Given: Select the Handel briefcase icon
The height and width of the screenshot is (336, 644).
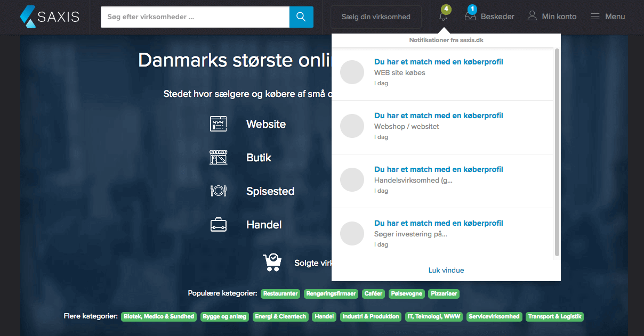Looking at the screenshot, I should (x=218, y=225).
